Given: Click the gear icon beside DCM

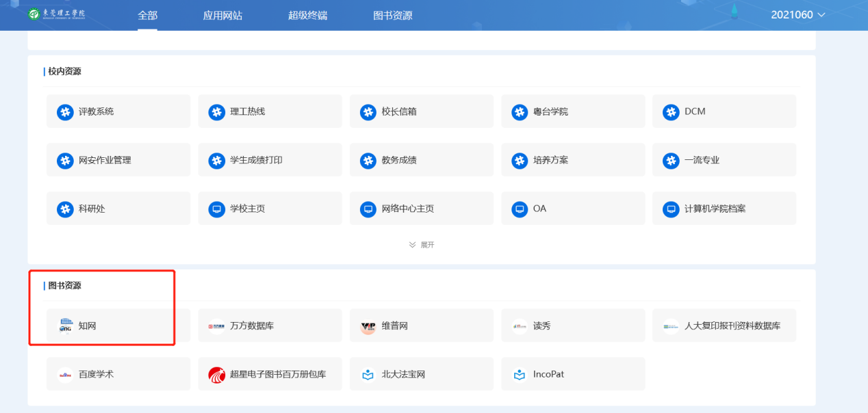Looking at the screenshot, I should pos(671,111).
